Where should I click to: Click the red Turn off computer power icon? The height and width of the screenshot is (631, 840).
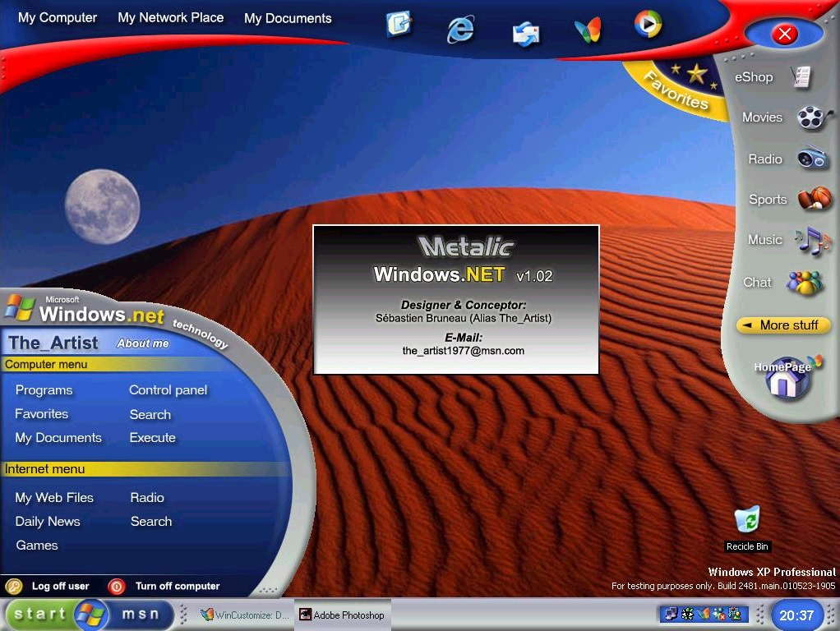[x=116, y=587]
